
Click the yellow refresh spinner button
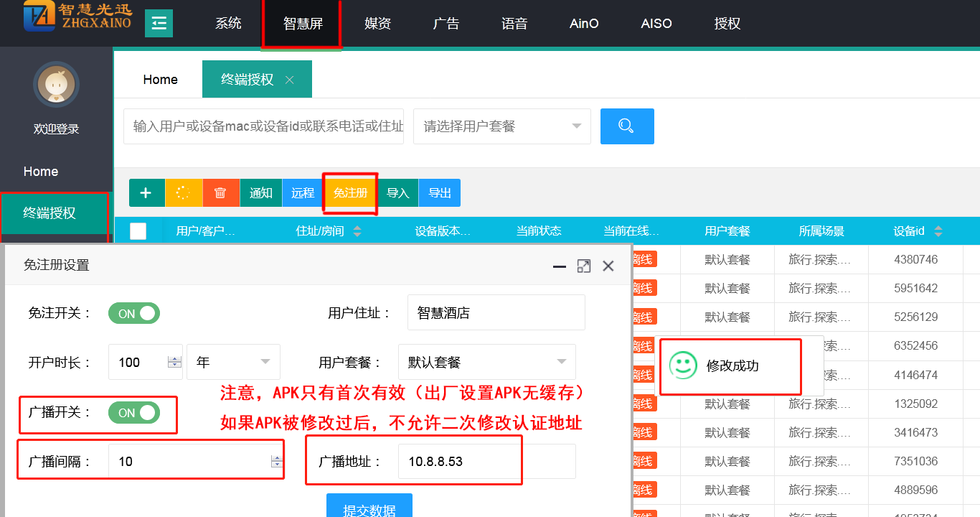[184, 193]
